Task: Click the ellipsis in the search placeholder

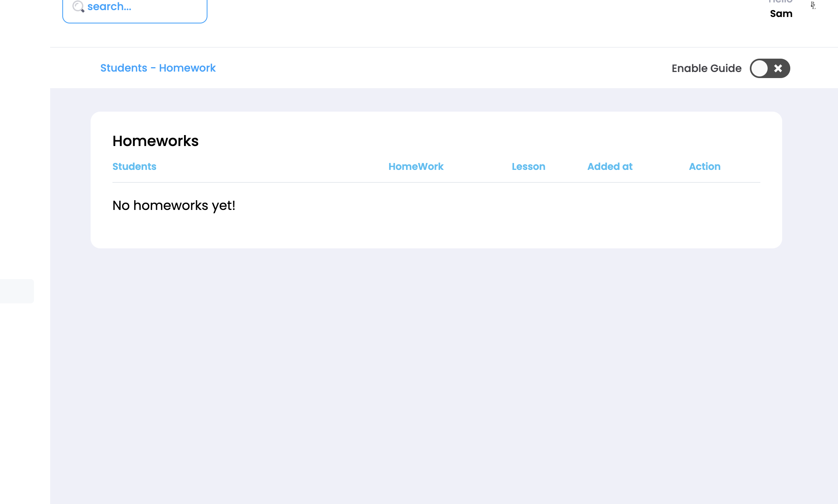Action: click(127, 8)
